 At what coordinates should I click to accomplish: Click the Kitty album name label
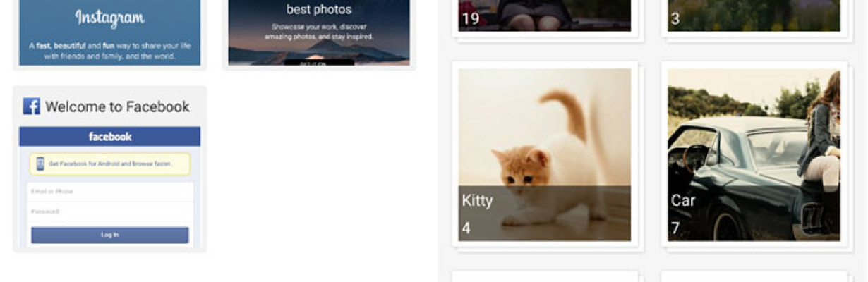(x=477, y=201)
